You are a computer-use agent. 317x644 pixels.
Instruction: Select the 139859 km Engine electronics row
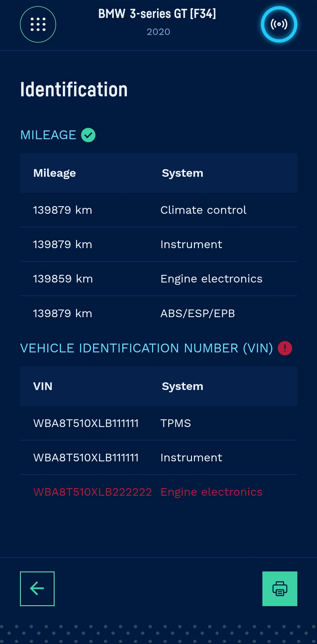click(x=158, y=279)
